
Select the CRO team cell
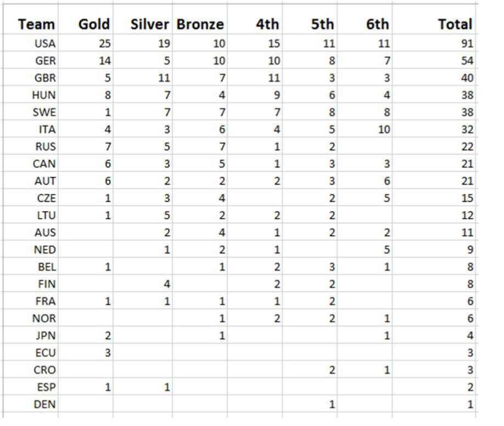pyautogui.click(x=31, y=369)
